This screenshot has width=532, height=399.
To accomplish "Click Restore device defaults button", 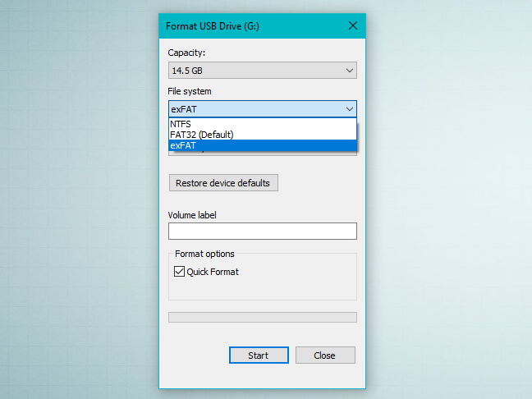I will point(223,183).
